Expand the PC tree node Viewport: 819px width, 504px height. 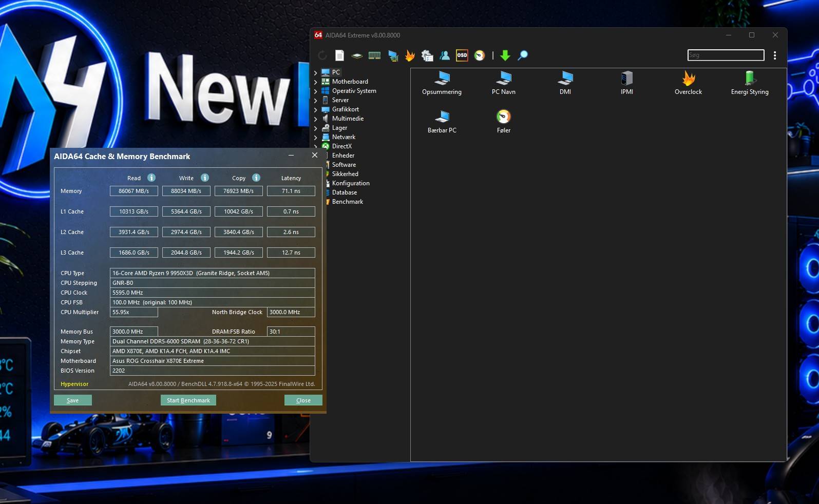(x=316, y=73)
